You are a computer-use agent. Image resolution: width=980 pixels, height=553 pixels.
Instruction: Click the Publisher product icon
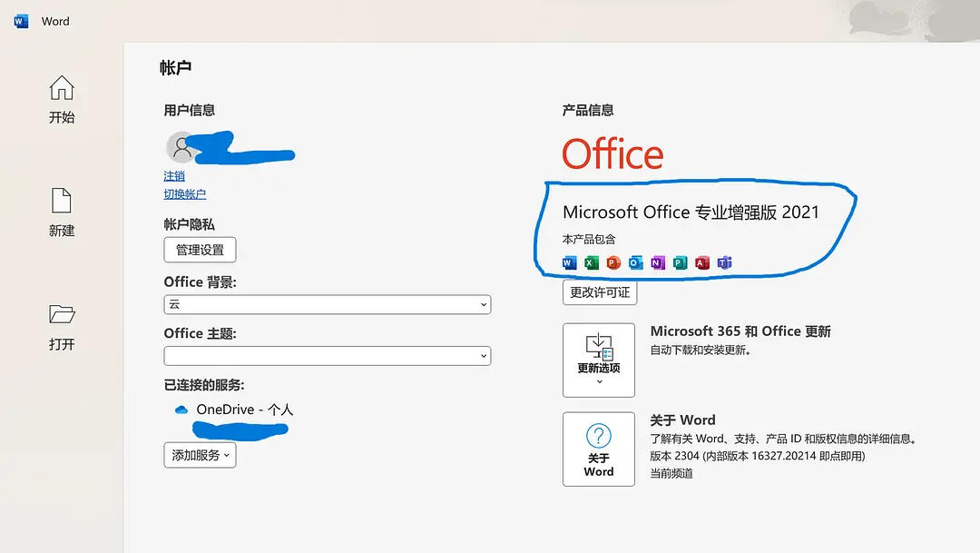(x=680, y=262)
